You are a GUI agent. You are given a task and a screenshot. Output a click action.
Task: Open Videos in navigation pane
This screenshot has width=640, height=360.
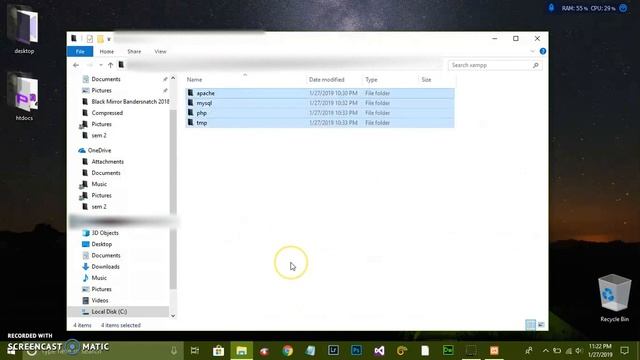tap(100, 300)
